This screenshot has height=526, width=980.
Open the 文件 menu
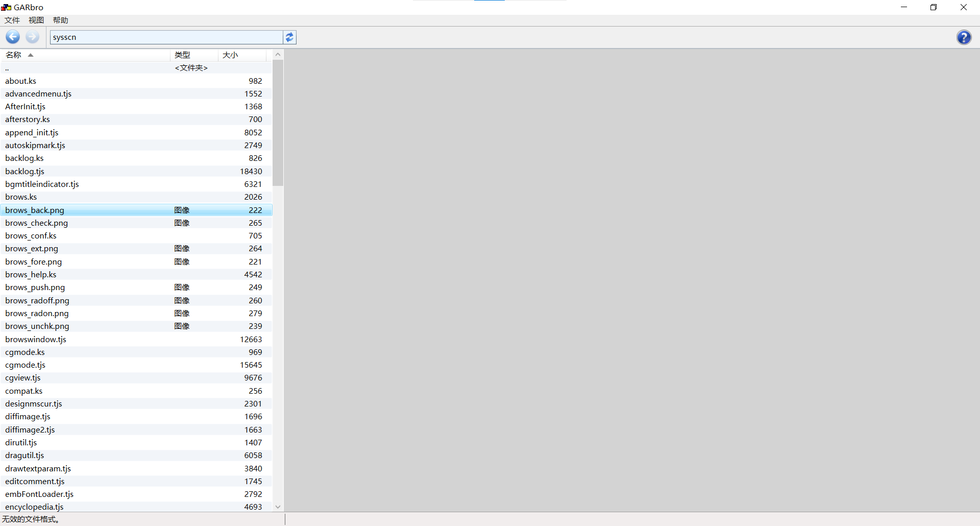click(x=12, y=20)
